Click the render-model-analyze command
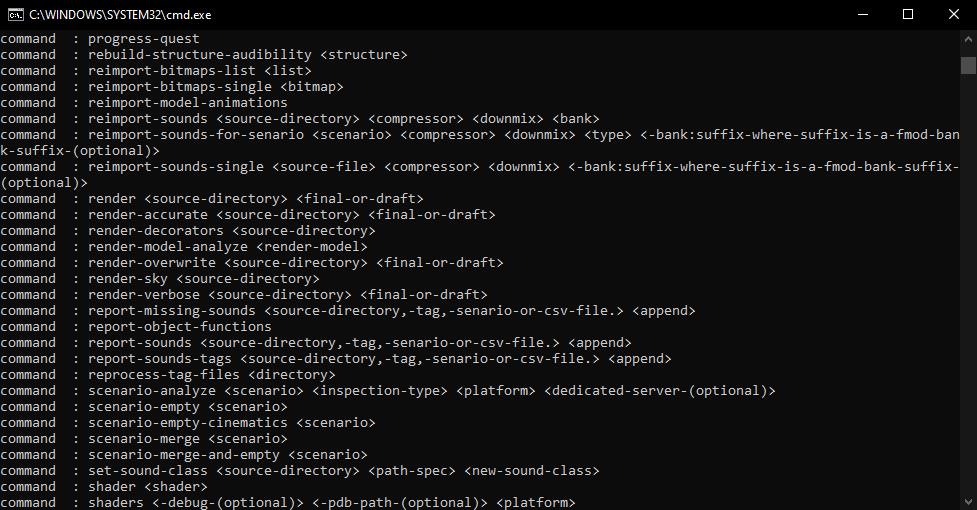The height and width of the screenshot is (510, 977). pos(168,247)
